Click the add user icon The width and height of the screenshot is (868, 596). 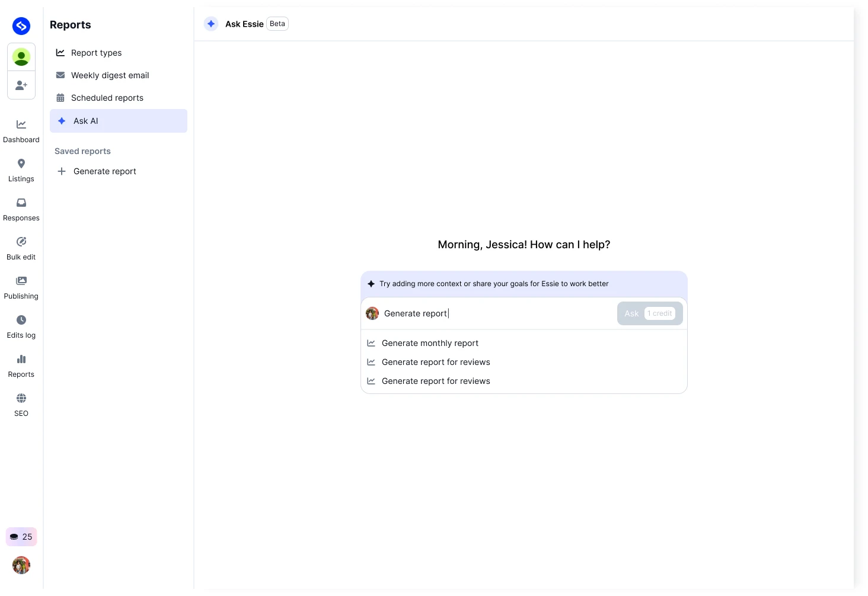coord(21,85)
